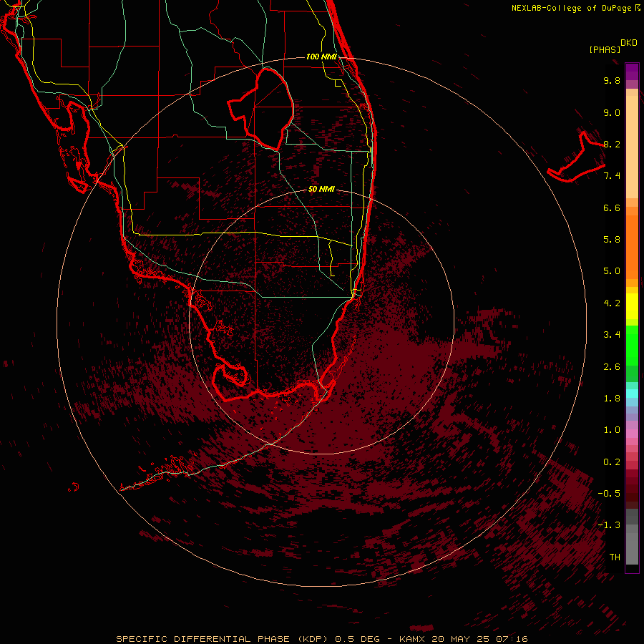Click the KAMX station identifier in caption
This screenshot has height=644, width=644.
412,639
